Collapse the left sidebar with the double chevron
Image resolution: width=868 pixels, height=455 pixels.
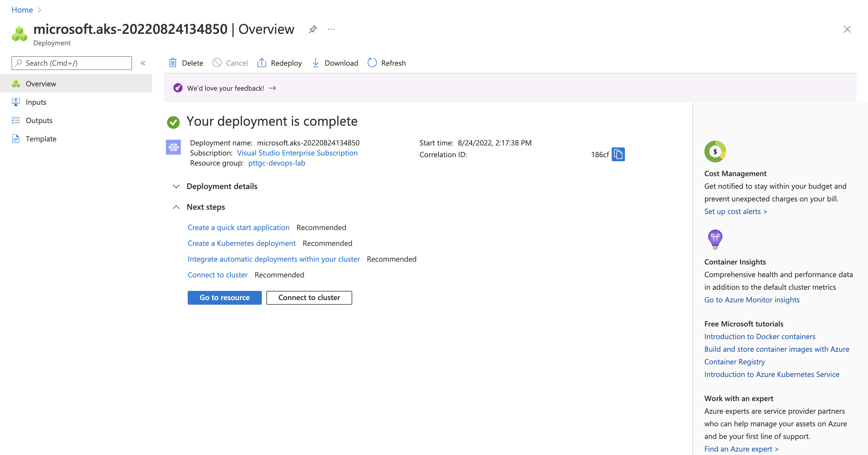(x=143, y=63)
